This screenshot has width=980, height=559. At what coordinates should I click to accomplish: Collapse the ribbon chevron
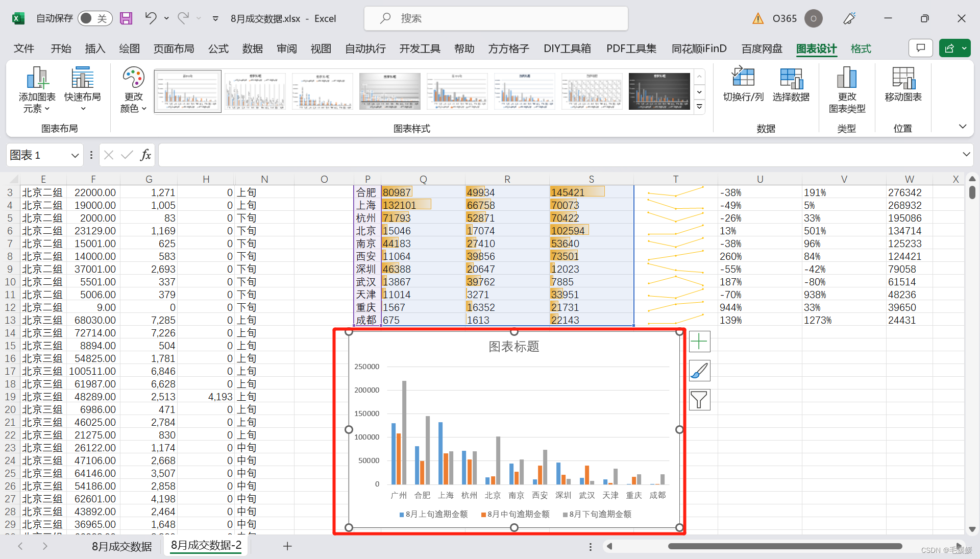click(x=963, y=127)
